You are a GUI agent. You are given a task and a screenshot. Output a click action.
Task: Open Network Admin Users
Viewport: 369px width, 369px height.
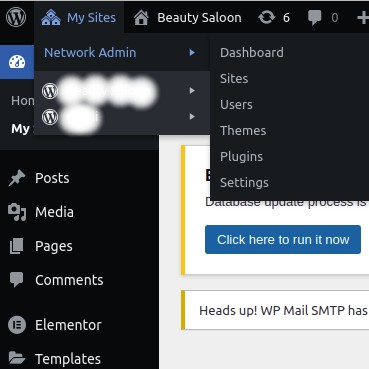[x=236, y=105]
